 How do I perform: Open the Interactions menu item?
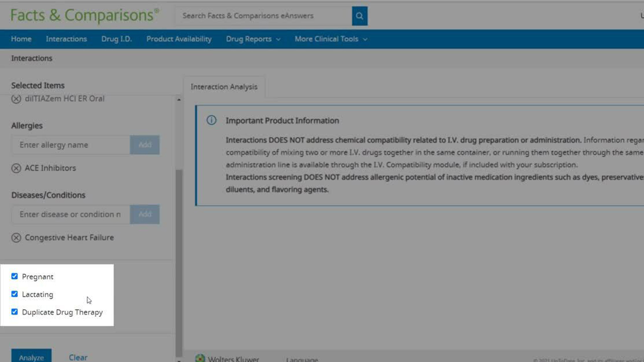[66, 39]
